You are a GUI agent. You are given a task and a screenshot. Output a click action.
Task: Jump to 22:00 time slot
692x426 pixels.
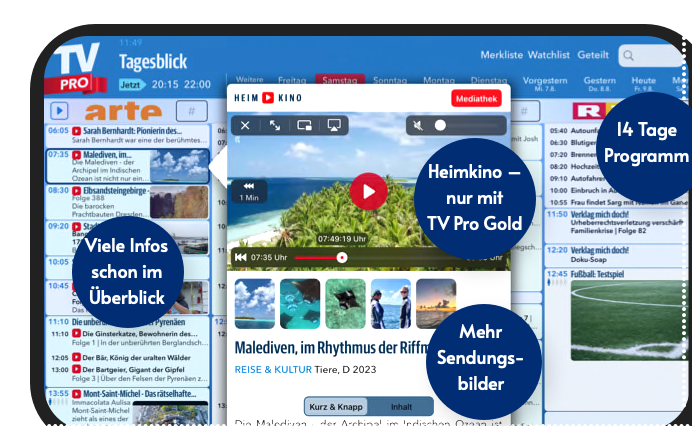[197, 84]
